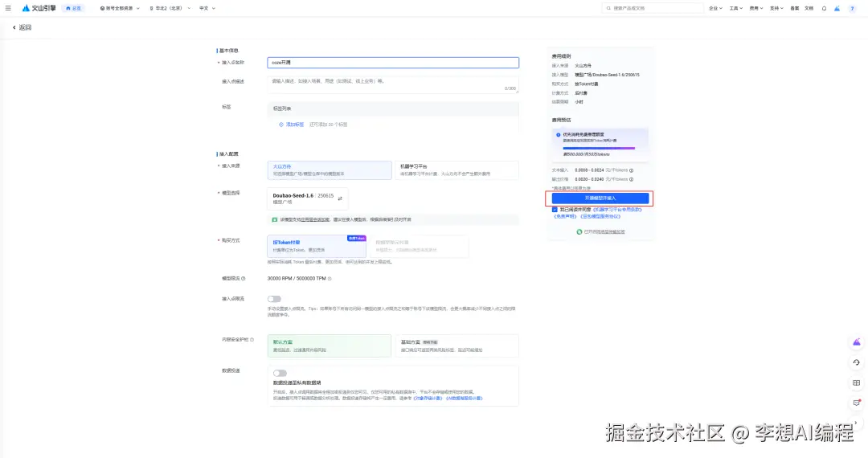Focus the top search documents field
868x458 pixels.
coord(653,8)
